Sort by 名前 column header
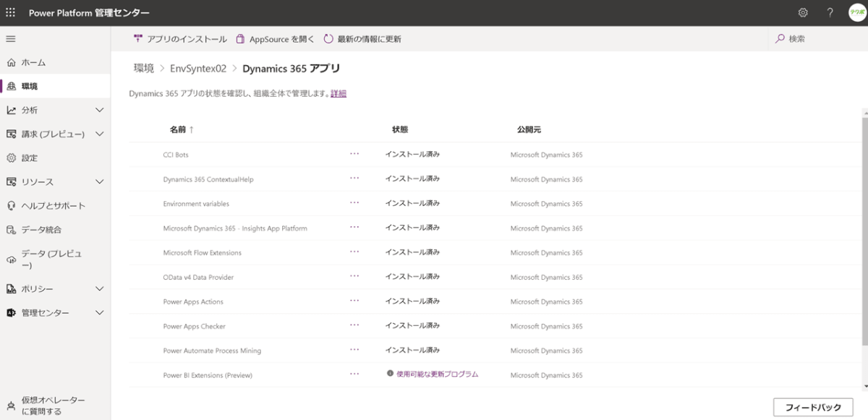Image resolution: width=868 pixels, height=420 pixels. coord(182,129)
